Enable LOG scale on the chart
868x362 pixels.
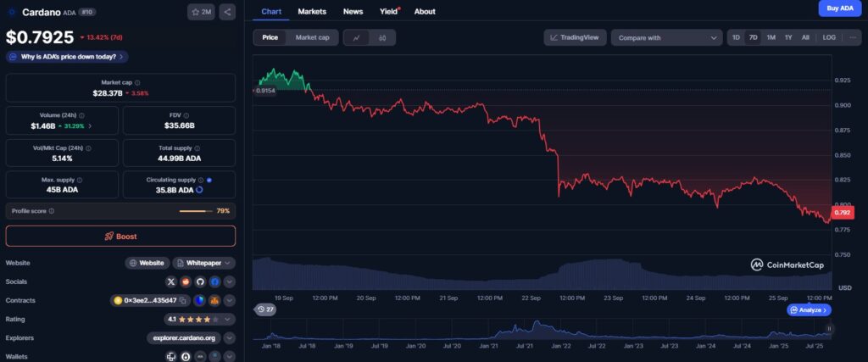coord(829,37)
